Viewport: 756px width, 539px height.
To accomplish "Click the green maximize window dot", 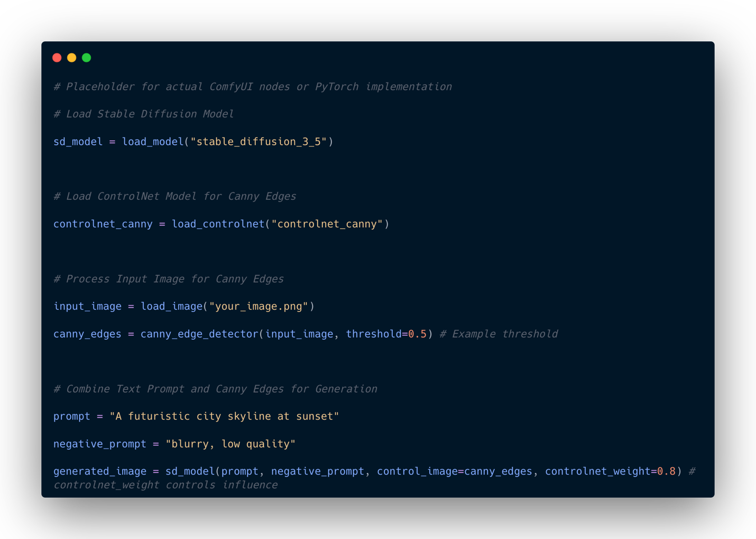I will pyautogui.click(x=87, y=58).
